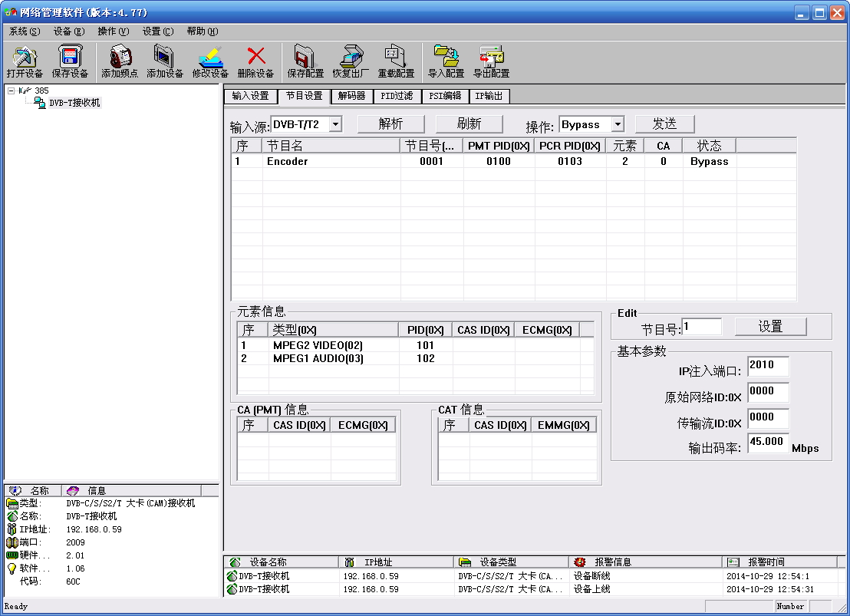Viewport: 850px width, 616px height.
Task: Click the 原始网络ID input field
Action: point(768,392)
